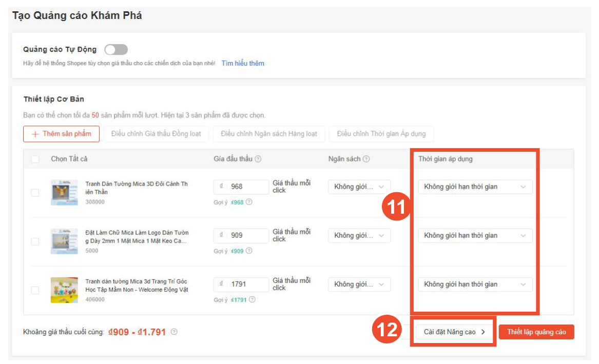
Task: Open time dropdown on Đặt Làm Chữ Mica row
Action: [x=475, y=235]
